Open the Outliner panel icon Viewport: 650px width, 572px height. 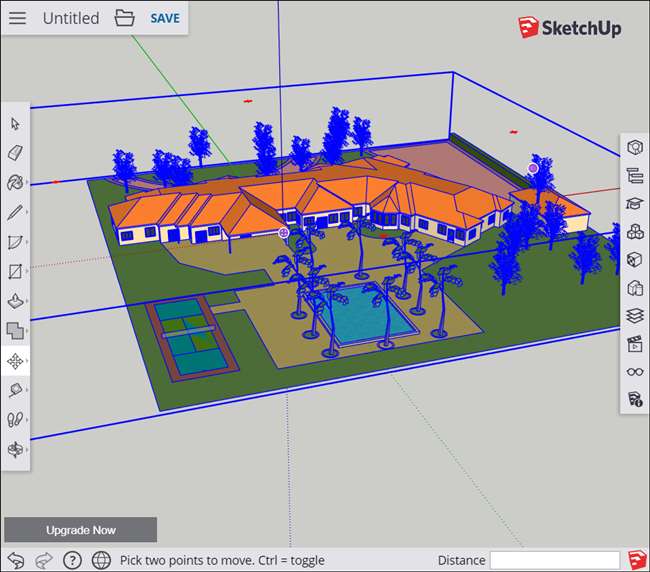coord(635,175)
